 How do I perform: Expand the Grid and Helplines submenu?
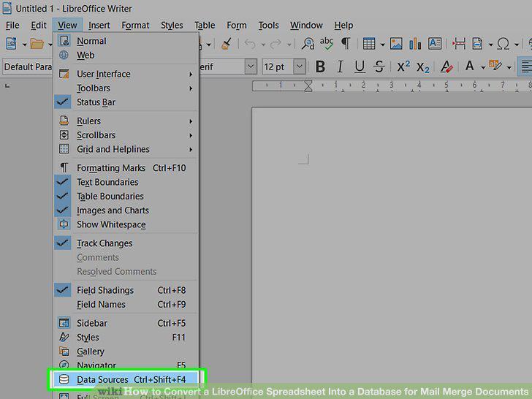pos(126,149)
